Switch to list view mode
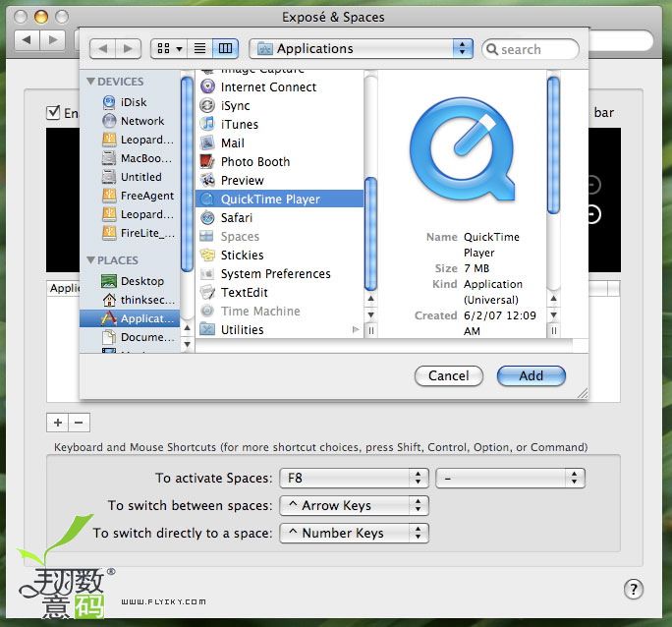672x627 pixels. pyautogui.click(x=199, y=48)
